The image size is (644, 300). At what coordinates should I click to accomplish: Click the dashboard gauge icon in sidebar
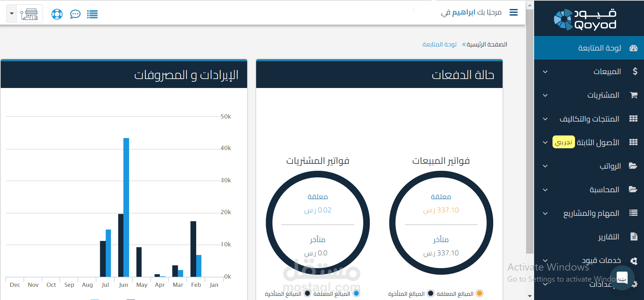(634, 48)
